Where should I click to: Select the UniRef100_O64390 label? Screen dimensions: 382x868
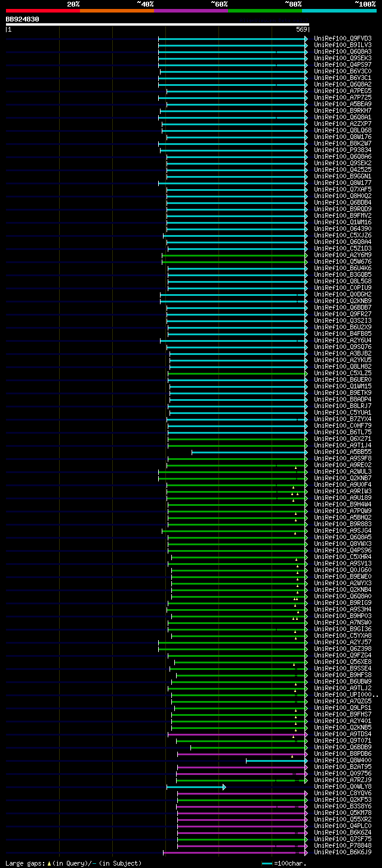click(x=343, y=229)
